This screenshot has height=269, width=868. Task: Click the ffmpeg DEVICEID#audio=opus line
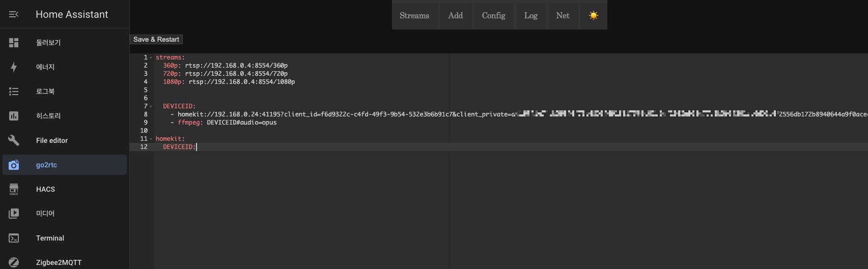(x=223, y=123)
